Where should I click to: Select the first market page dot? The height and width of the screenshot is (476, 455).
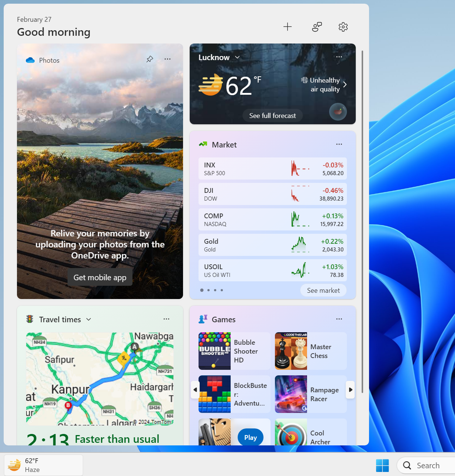click(x=202, y=290)
